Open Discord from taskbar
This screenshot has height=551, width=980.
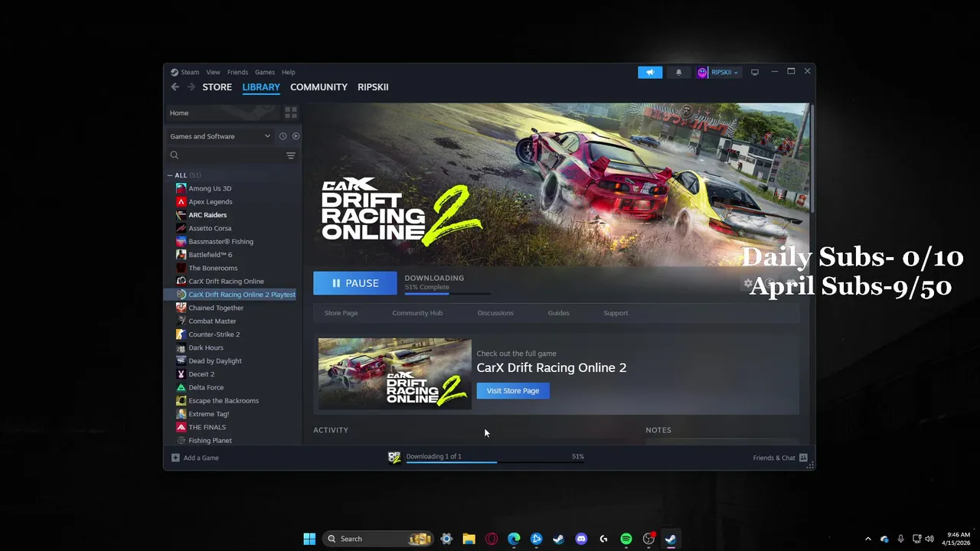coord(581,539)
